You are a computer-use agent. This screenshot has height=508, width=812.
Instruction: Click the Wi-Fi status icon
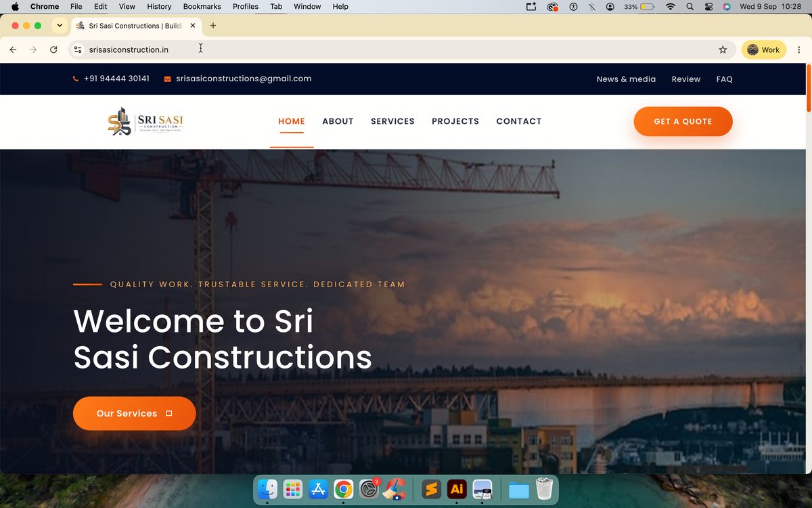[671, 6]
